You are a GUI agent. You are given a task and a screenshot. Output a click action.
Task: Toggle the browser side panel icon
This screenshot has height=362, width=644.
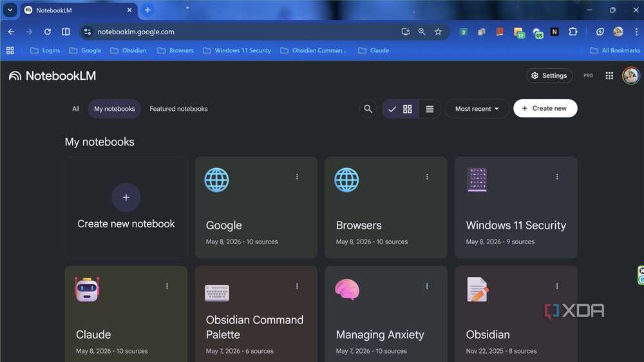[66, 32]
